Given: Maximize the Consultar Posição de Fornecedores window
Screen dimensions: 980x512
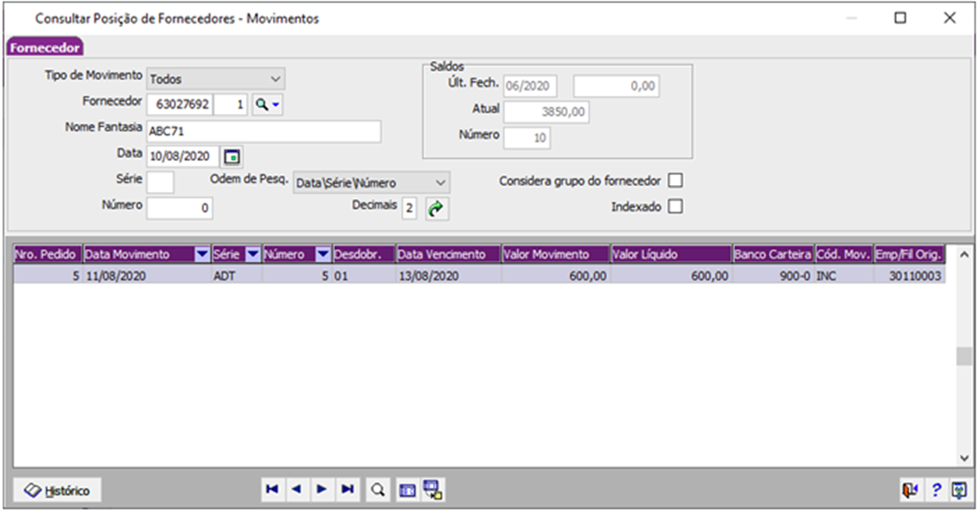Looking at the screenshot, I should [x=900, y=19].
